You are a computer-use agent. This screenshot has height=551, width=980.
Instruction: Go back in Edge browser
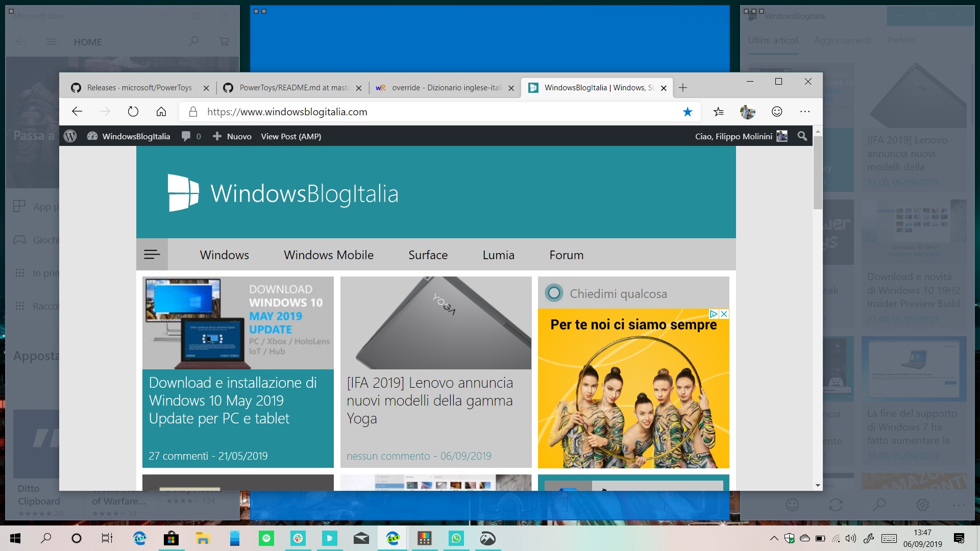77,112
